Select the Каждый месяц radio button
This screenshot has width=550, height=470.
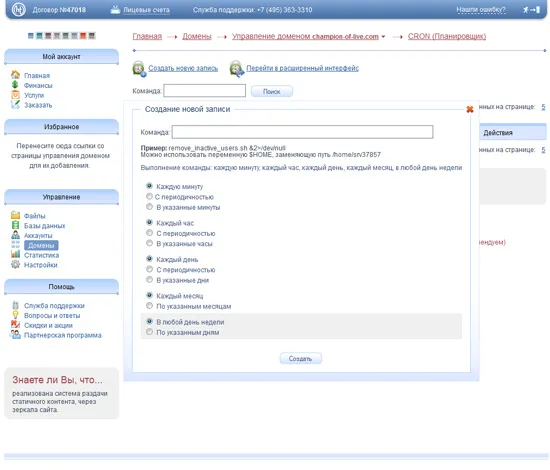point(149,295)
